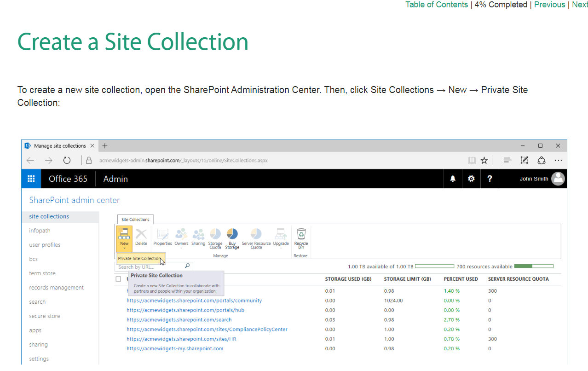The height and width of the screenshot is (371, 588).
Task: Click the 0.78 % percent used value
Action: 452,339
